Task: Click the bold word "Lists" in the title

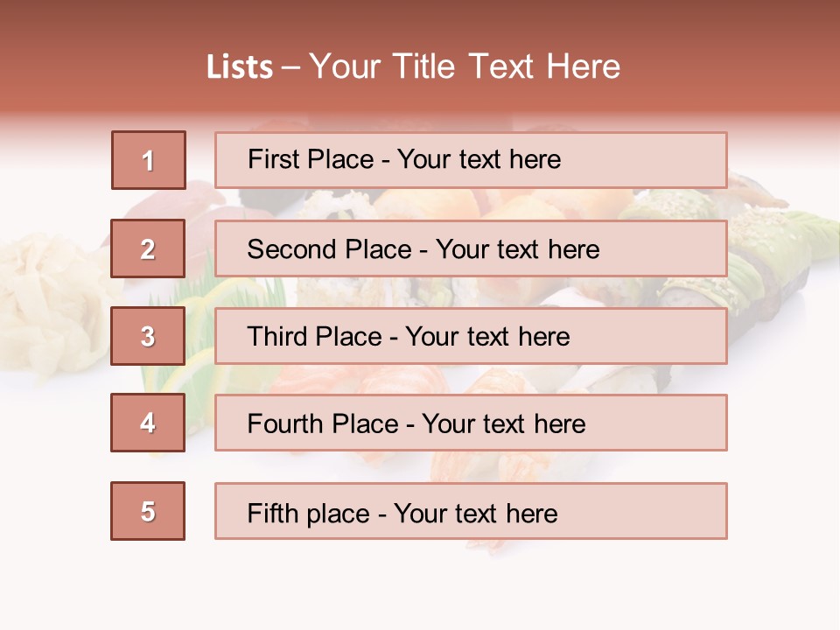Action: [x=239, y=67]
